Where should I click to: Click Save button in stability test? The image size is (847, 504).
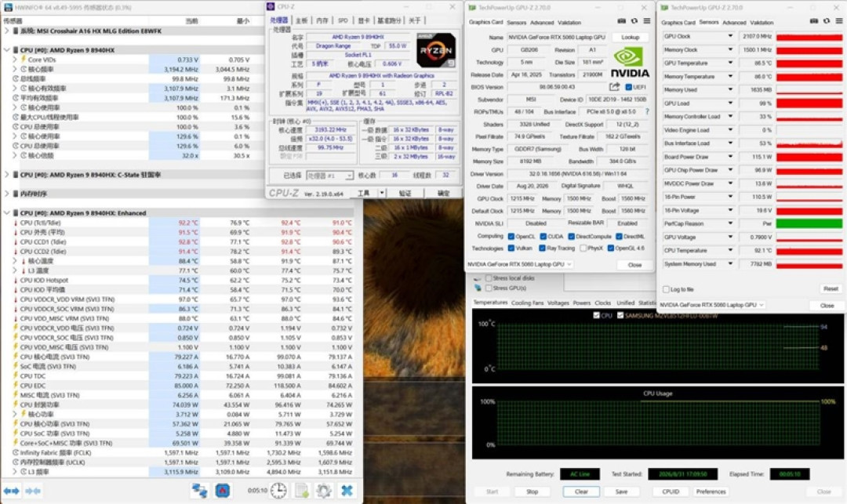[622, 491]
